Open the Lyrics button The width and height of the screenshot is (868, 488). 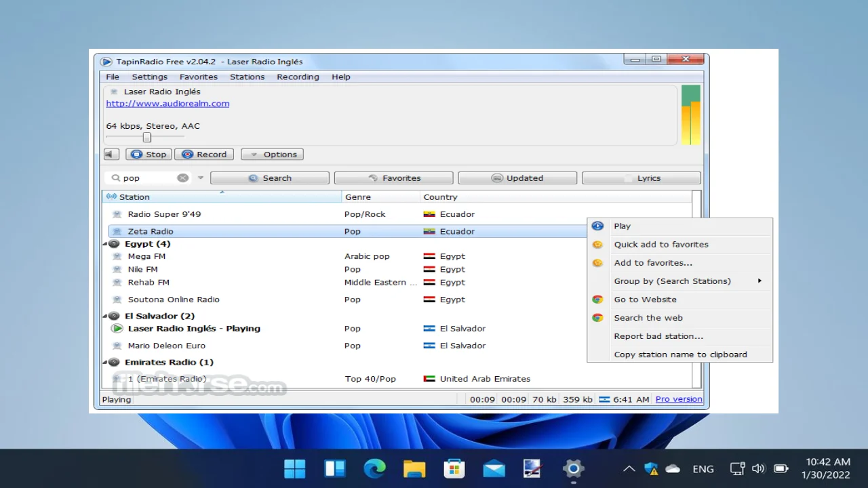tap(642, 178)
